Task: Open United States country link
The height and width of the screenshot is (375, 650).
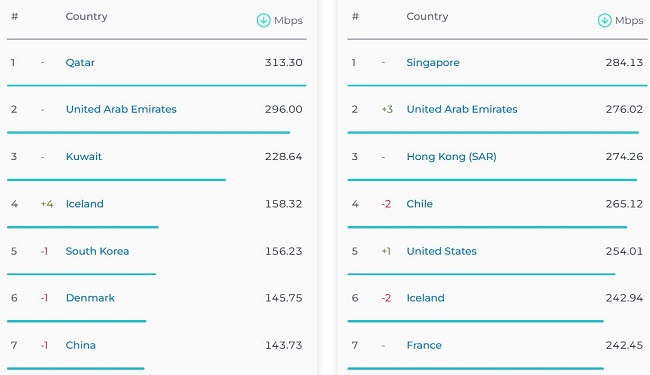Action: point(441,251)
